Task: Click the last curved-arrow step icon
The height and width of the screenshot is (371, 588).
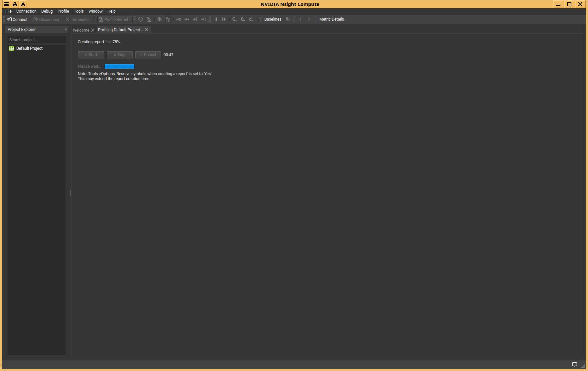Action: click(251, 19)
